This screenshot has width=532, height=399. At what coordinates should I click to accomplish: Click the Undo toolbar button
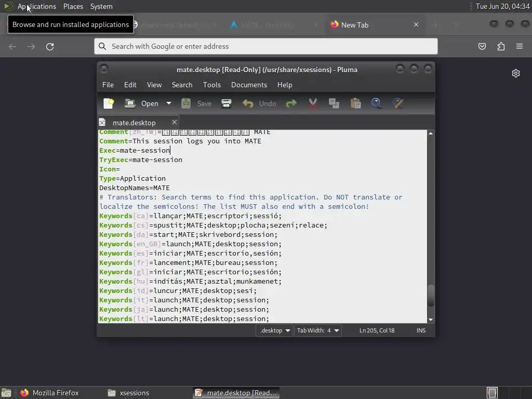pyautogui.click(x=259, y=103)
